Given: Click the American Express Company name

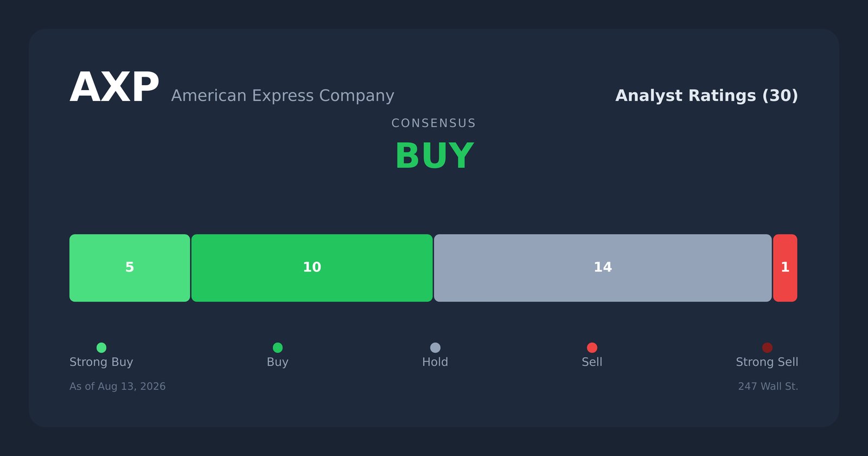Looking at the screenshot, I should (283, 96).
